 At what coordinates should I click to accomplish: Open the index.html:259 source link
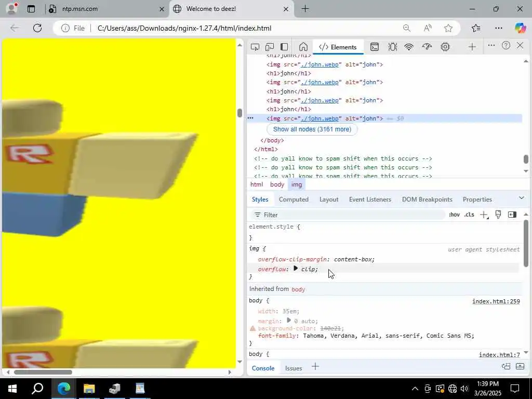[496, 301]
